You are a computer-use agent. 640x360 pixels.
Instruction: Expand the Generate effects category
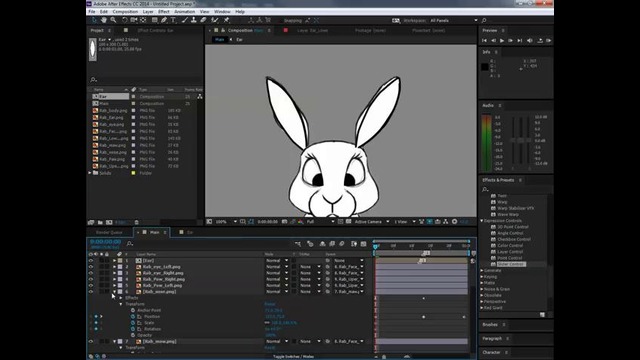click(482, 270)
